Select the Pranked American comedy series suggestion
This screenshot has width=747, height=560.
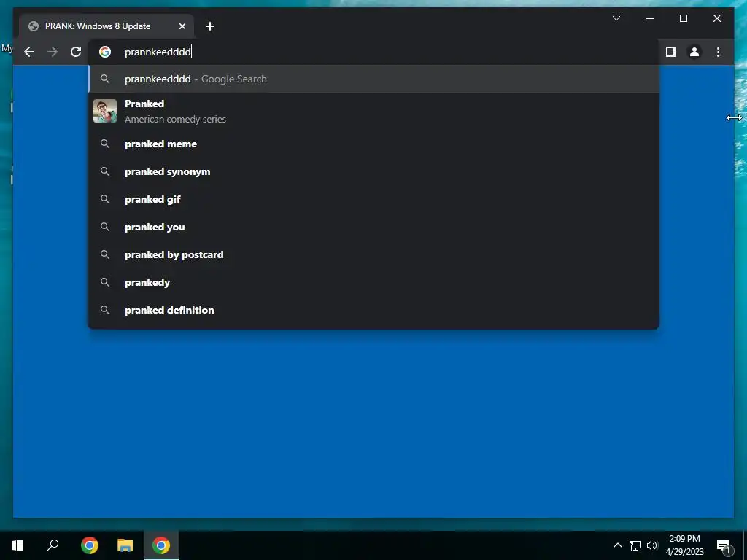[373, 111]
